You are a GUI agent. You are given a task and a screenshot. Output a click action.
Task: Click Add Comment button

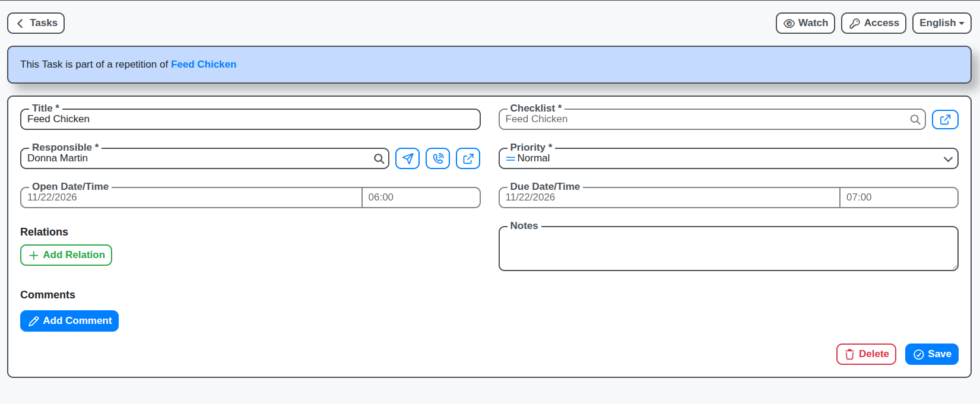click(x=69, y=321)
